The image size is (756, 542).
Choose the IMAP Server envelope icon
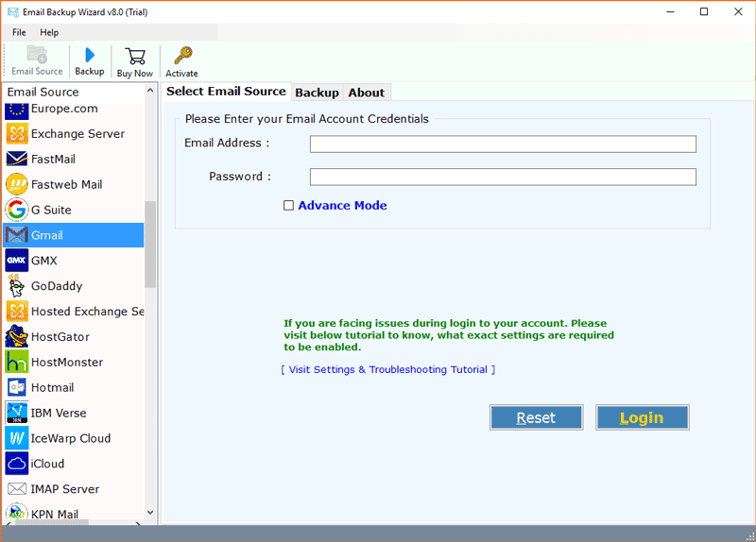16,489
